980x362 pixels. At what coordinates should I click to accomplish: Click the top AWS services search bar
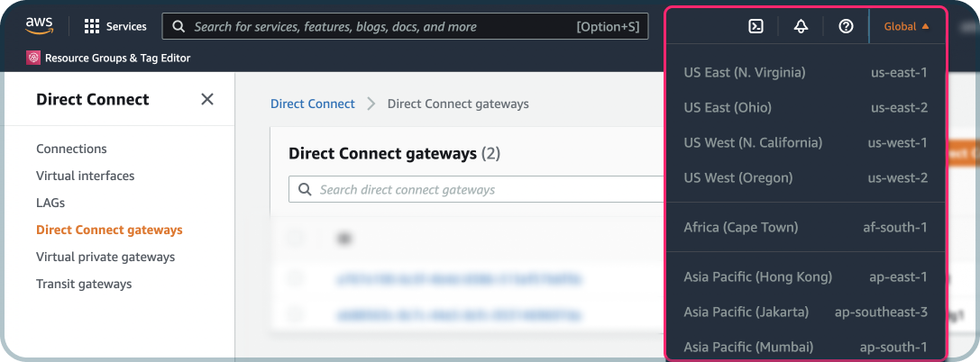405,26
